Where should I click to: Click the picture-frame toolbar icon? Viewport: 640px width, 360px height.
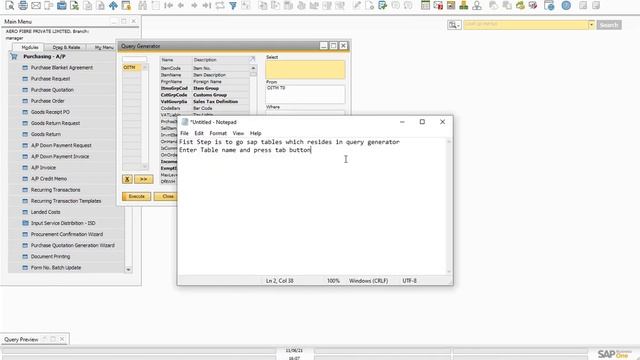451,5
